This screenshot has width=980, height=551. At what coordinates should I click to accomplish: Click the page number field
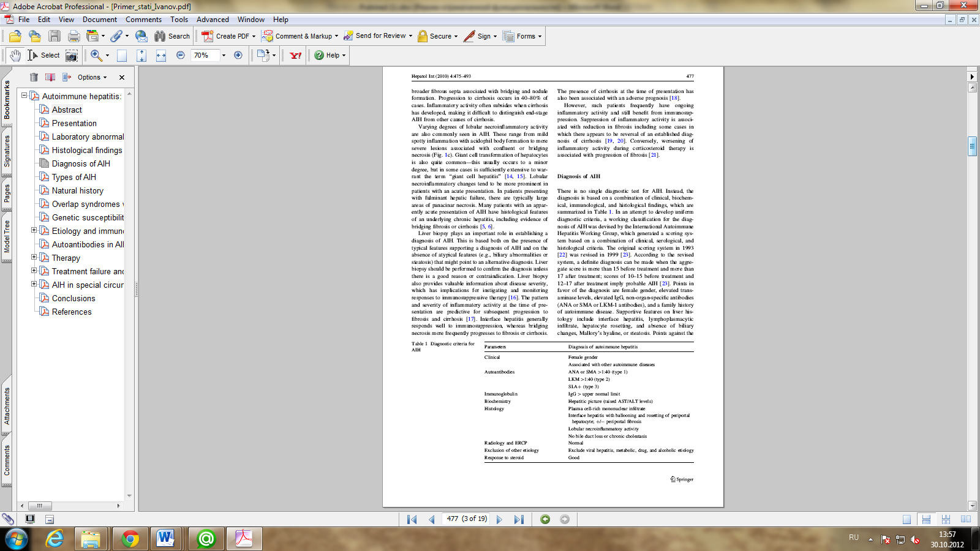coord(467,519)
